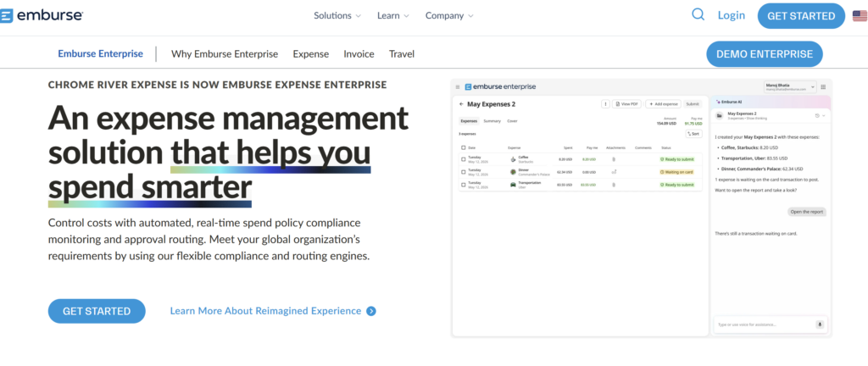The width and height of the screenshot is (868, 366).
Task: Click the history clock icon in AI panel
Action: 817,115
